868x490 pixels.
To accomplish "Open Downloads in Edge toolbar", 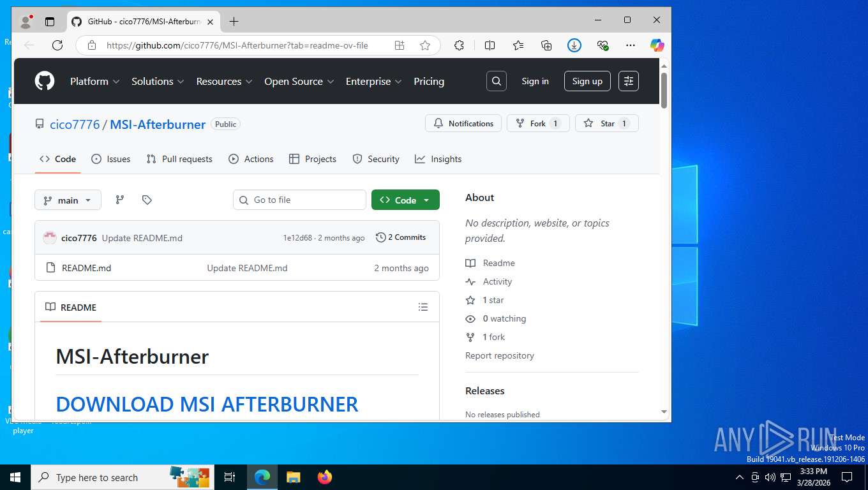I will [574, 45].
